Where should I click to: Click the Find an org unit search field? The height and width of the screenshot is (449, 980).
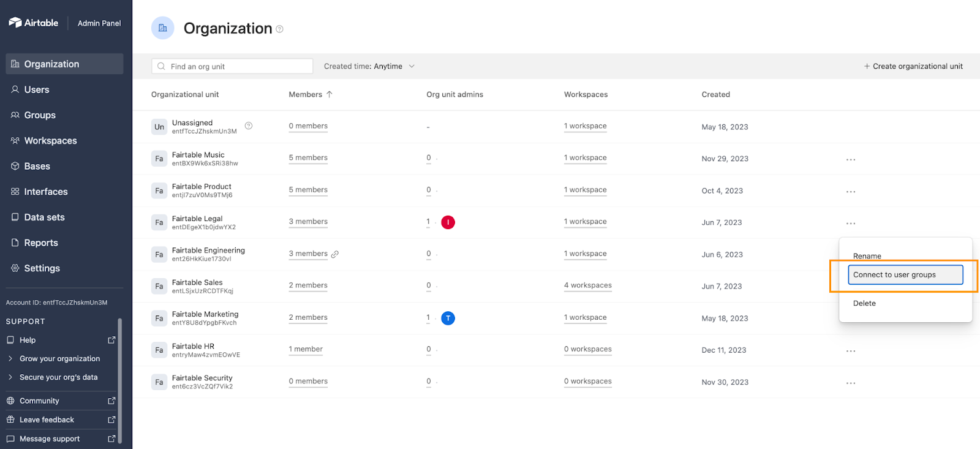tap(232, 66)
